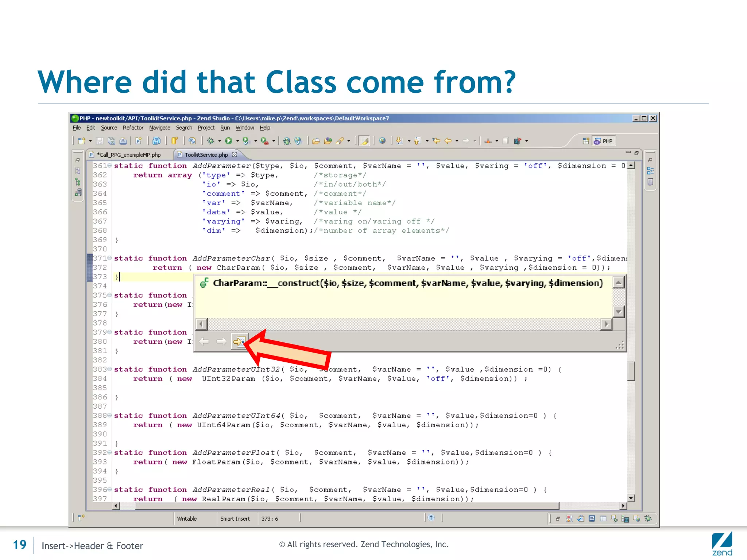Image resolution: width=747 pixels, height=560 pixels.
Task: Click the Profile URL globe icon
Action: pos(298,141)
